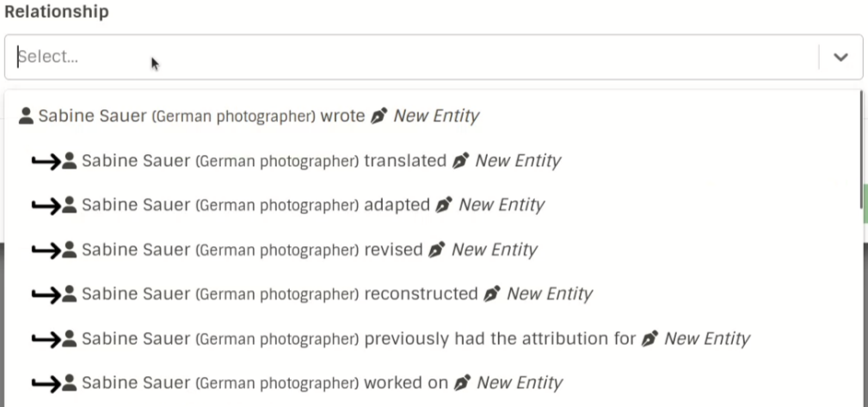The height and width of the screenshot is (407, 868).
Task: Open the Relationship dropdown chevron
Action: (840, 57)
